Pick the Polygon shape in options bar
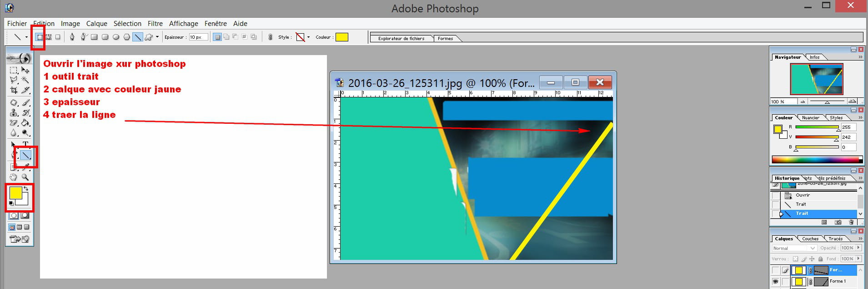 click(x=127, y=37)
